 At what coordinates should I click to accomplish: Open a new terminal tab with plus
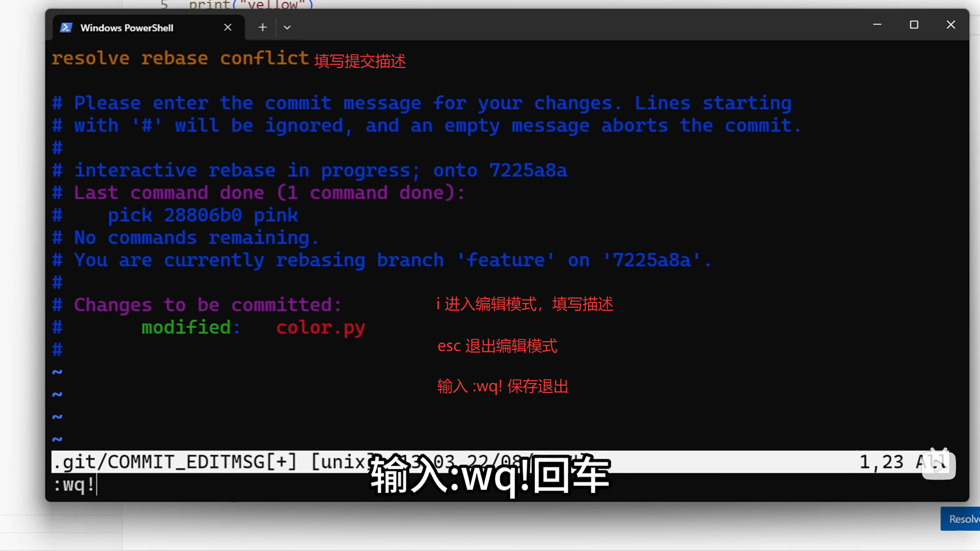click(x=262, y=28)
